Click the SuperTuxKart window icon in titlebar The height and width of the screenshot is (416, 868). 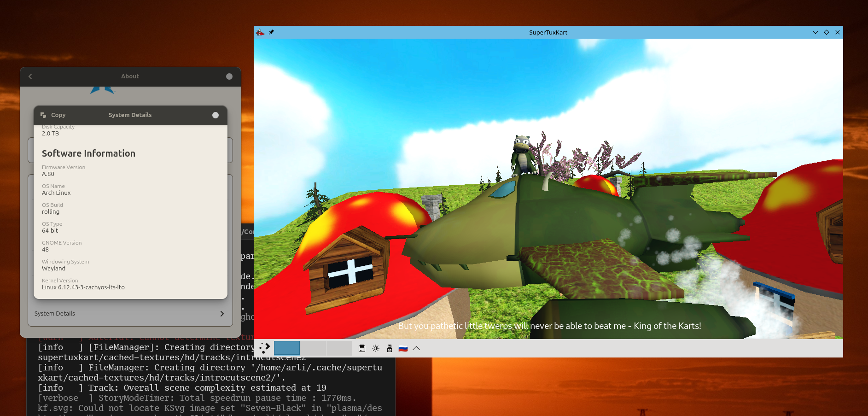260,32
